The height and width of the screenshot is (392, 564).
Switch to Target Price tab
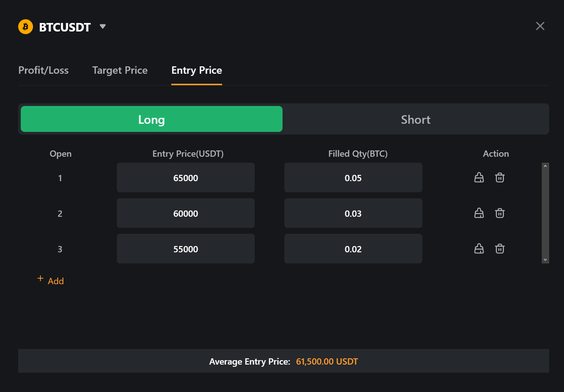(120, 70)
